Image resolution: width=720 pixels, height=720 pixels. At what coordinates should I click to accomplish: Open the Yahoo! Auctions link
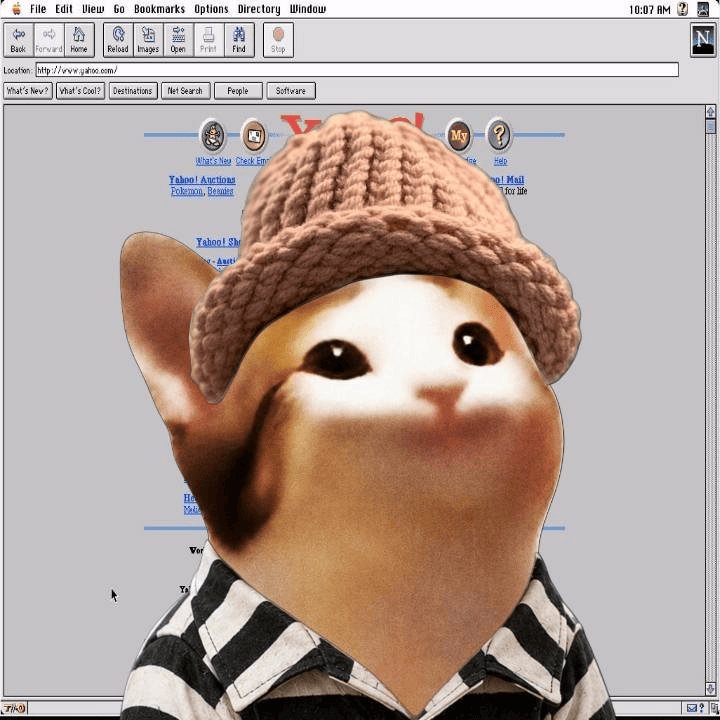(x=202, y=180)
